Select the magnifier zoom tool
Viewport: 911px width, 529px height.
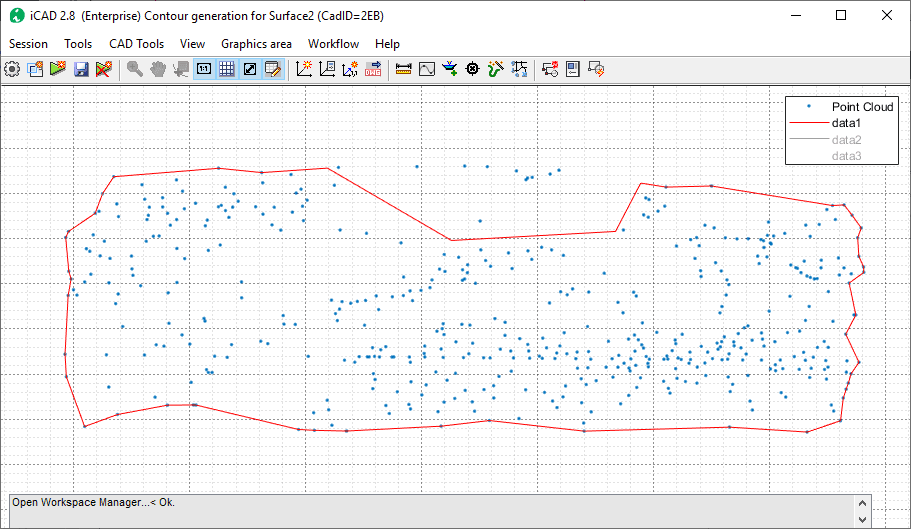pos(134,69)
